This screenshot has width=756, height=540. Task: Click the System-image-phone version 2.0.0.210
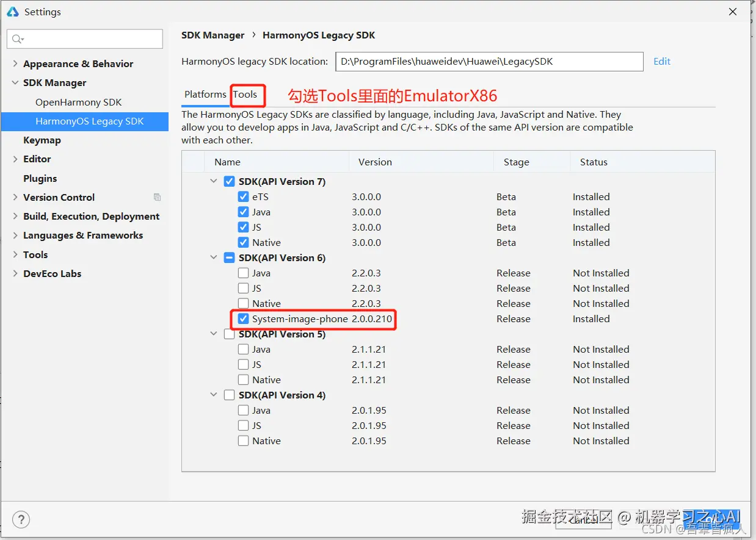372,319
